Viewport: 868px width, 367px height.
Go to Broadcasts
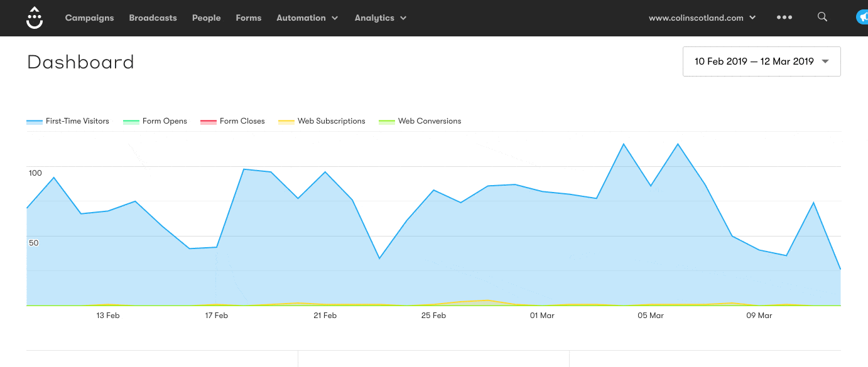click(153, 18)
